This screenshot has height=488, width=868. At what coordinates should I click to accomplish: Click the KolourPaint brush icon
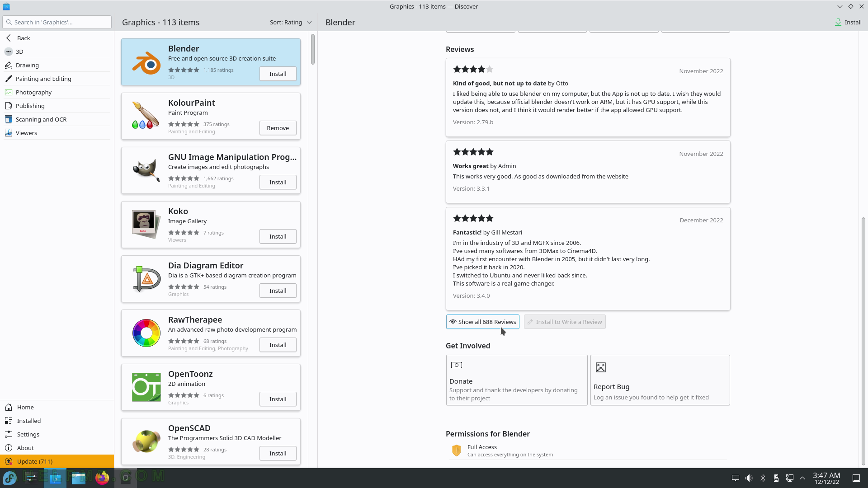point(146,116)
